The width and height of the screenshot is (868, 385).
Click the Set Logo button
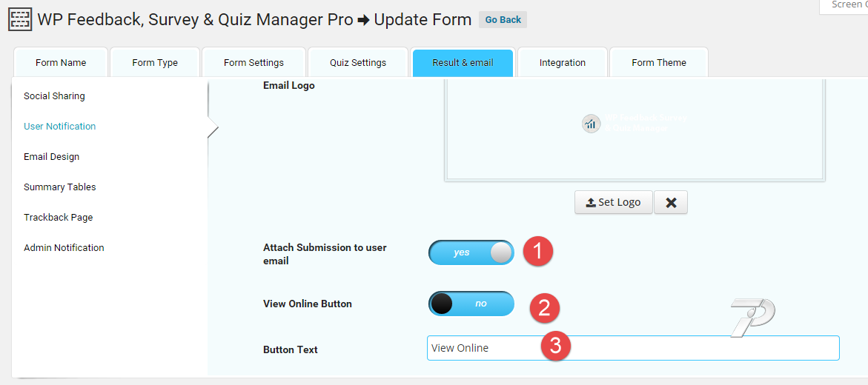[x=613, y=203]
